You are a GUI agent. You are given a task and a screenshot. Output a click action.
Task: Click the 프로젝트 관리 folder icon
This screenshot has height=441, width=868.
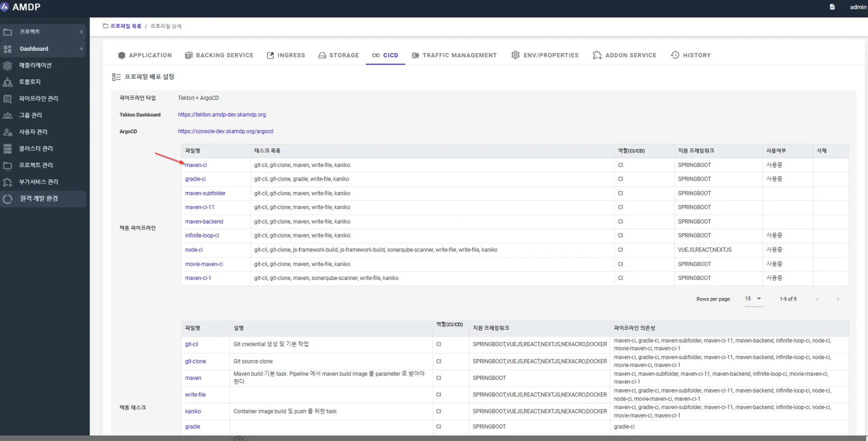[x=8, y=165]
